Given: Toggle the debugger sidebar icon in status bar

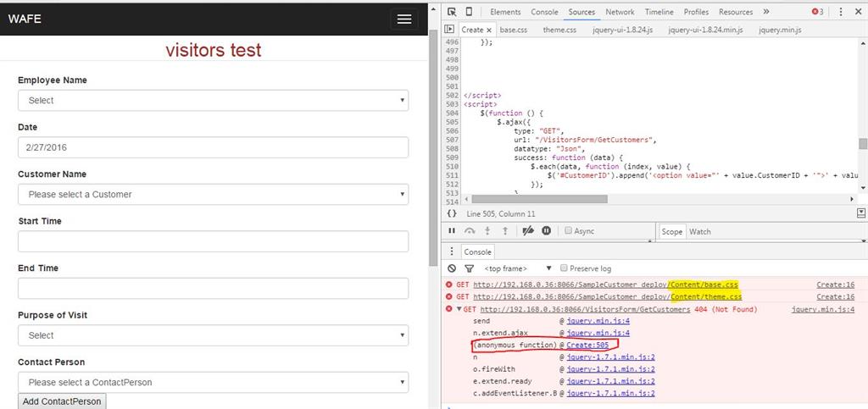Looking at the screenshot, I should point(861,213).
